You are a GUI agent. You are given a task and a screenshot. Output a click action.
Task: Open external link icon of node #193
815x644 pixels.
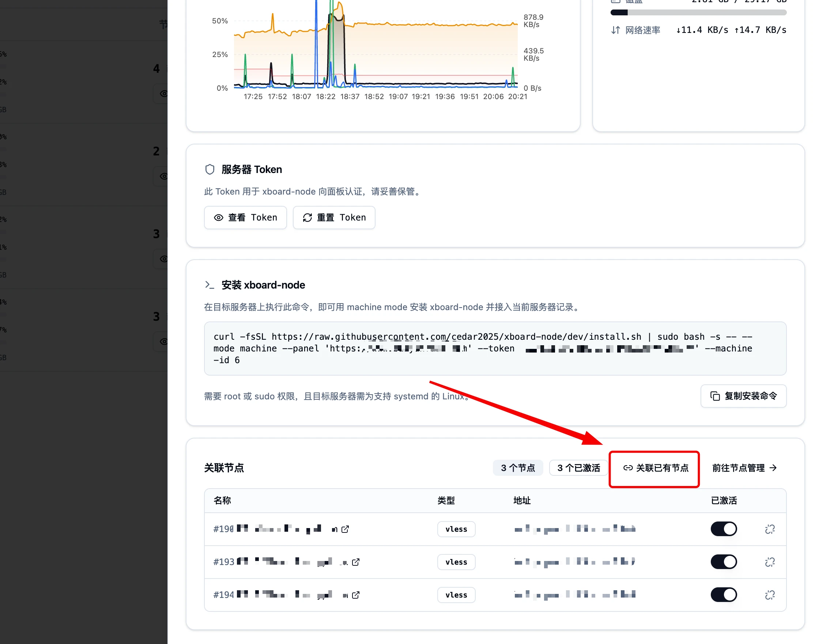(355, 562)
